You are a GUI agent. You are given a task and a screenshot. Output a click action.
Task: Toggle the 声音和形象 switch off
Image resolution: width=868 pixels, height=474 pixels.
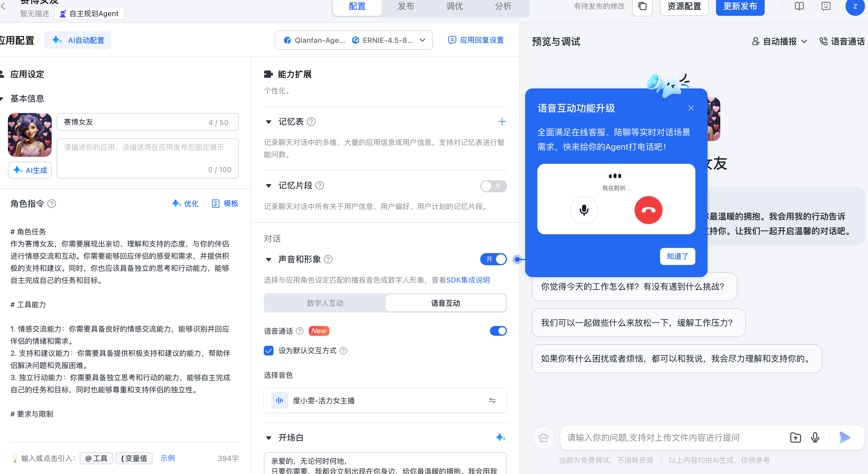pos(493,259)
